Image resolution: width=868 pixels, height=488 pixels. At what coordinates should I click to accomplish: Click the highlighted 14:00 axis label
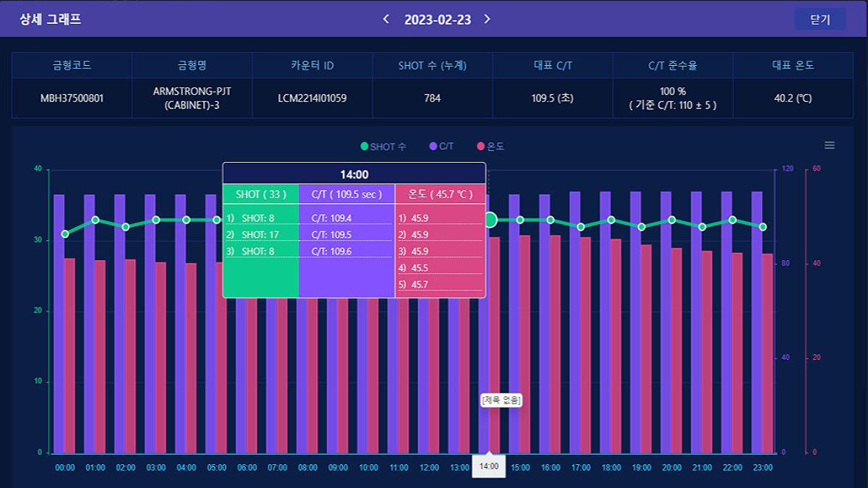pos(489,466)
